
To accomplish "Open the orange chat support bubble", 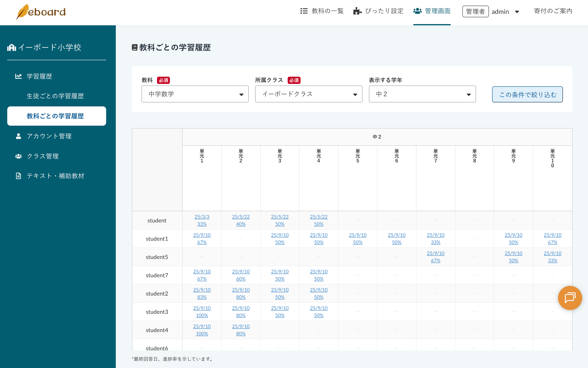I will click(x=570, y=298).
